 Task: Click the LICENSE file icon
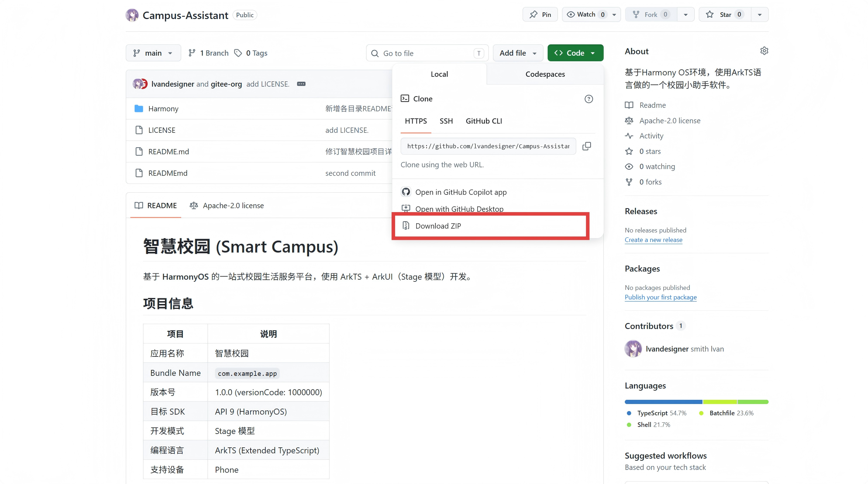(139, 130)
